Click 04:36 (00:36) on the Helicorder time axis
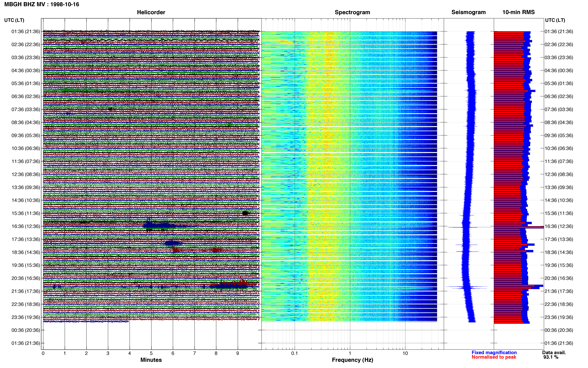Viewport: 588px width, 368px height. pyautogui.click(x=26, y=71)
